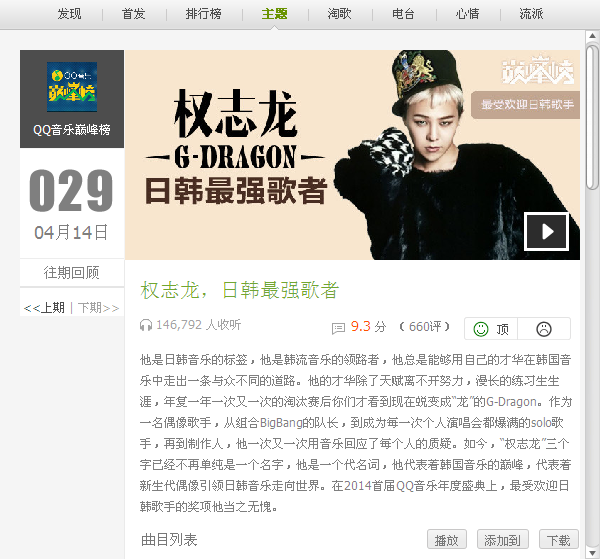Open the 电台 tab
Screen dimensions: 600x560
click(403, 14)
